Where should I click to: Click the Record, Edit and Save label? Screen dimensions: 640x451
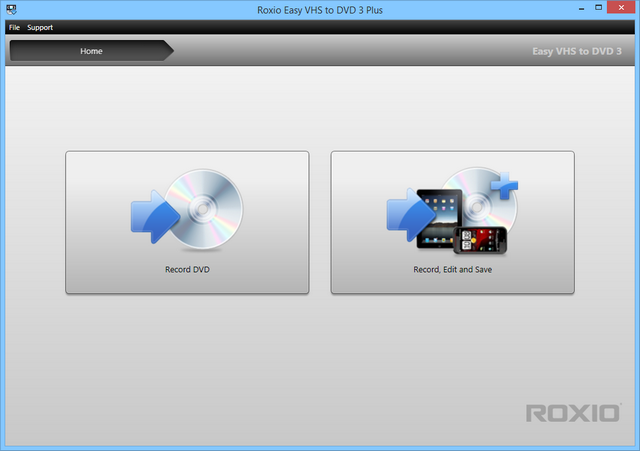[x=452, y=269]
